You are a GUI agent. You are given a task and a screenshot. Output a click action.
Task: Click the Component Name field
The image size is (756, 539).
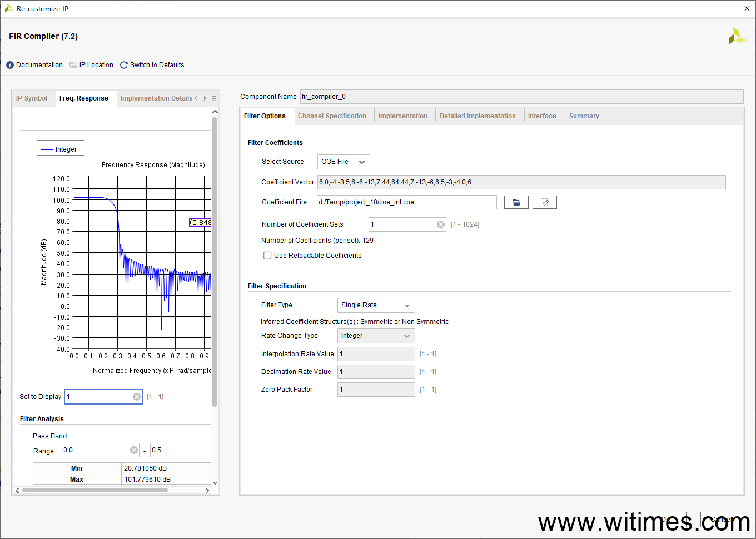click(521, 97)
